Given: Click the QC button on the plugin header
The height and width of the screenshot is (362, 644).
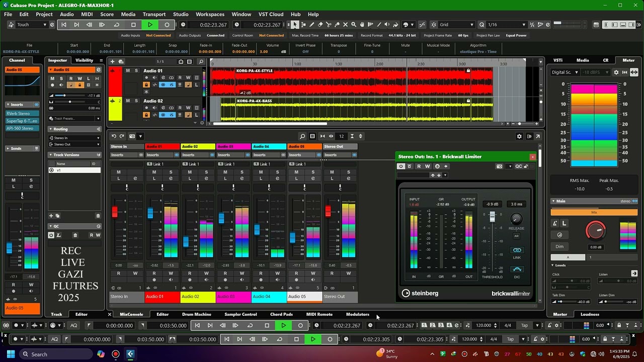Looking at the screenshot, I should coord(518,166).
